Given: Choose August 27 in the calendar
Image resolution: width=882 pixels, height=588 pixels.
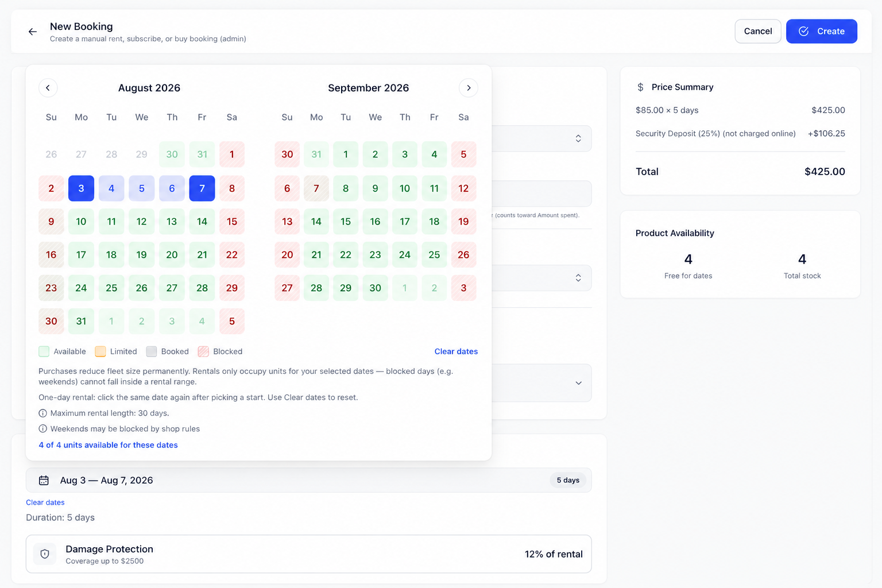Looking at the screenshot, I should 172,288.
